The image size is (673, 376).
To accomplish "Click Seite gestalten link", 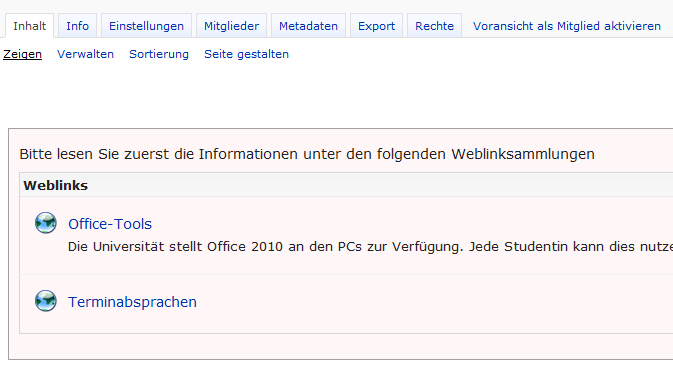I will tap(246, 54).
